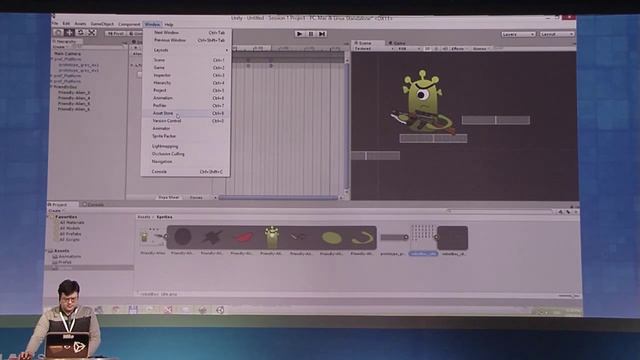The image size is (640, 360).
Task: Select the Move tool in Unity toolbar
Action: 70,33
